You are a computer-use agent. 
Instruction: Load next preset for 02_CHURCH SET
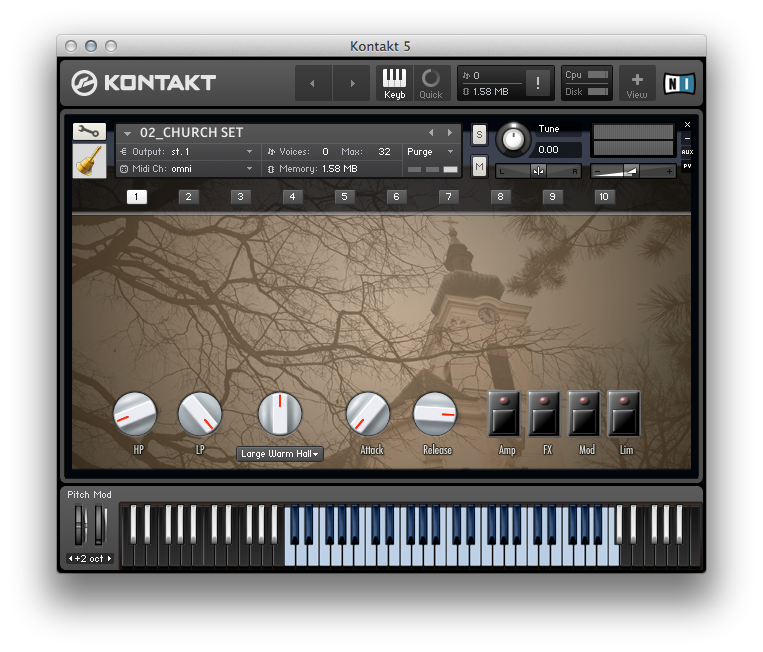[x=450, y=132]
